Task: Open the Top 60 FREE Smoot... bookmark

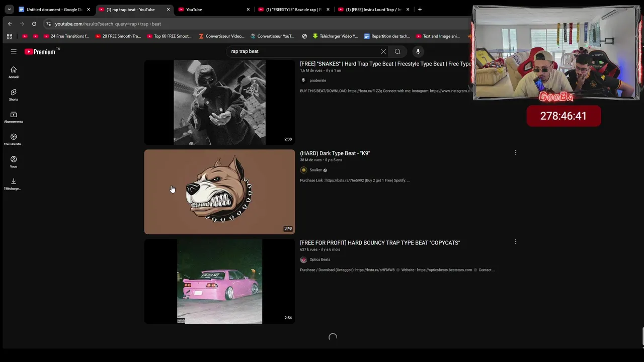Action: coord(170,36)
